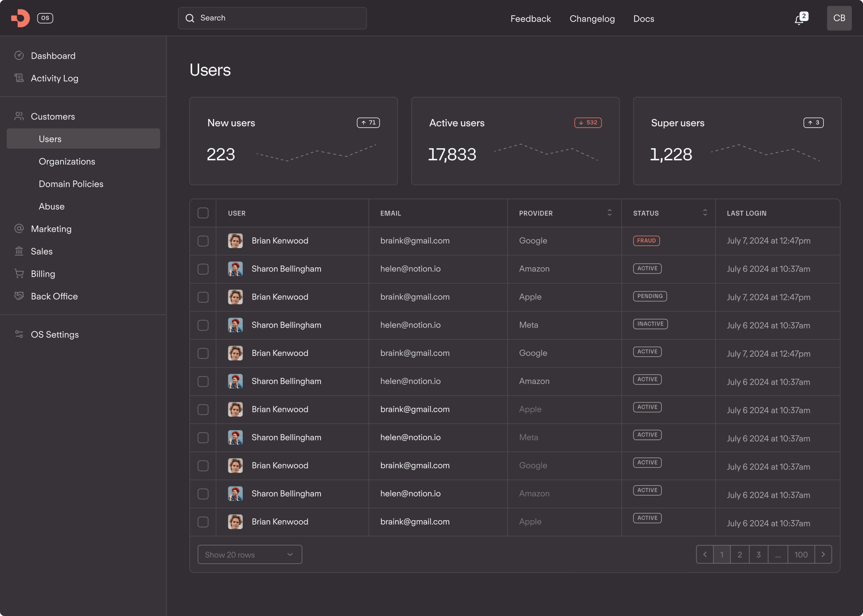Sort by the Provider column arrows
Viewport: 863px width, 616px height.
[x=609, y=213]
